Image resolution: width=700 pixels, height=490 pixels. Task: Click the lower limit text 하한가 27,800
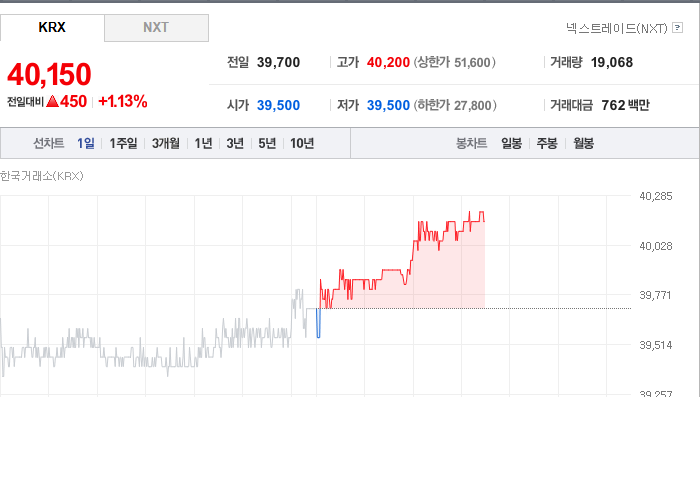tap(455, 105)
